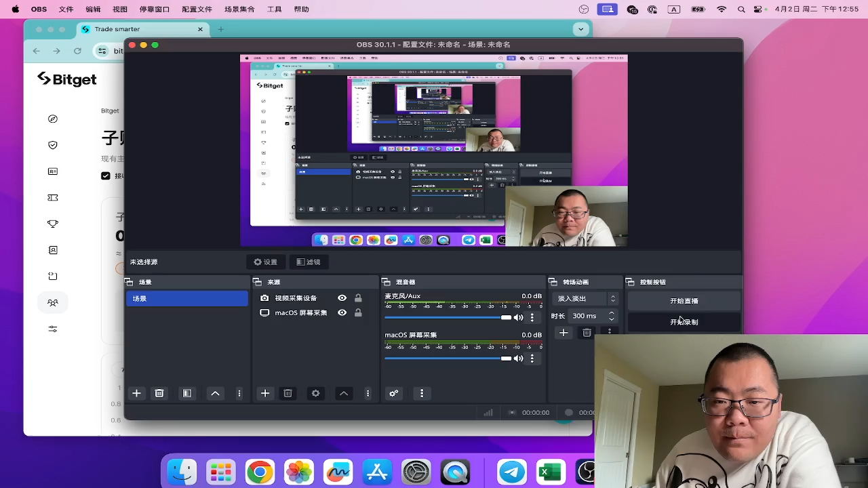Add a transition with plus icon
Viewport: 868px width, 488px height.
564,333
